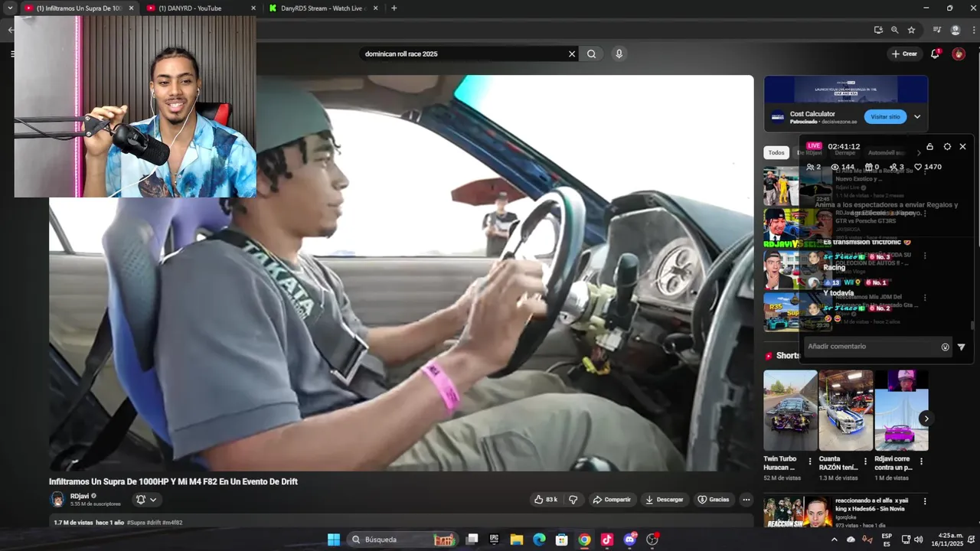The height and width of the screenshot is (551, 980).
Task: Open YouTube notifications bell
Action: tap(935, 54)
